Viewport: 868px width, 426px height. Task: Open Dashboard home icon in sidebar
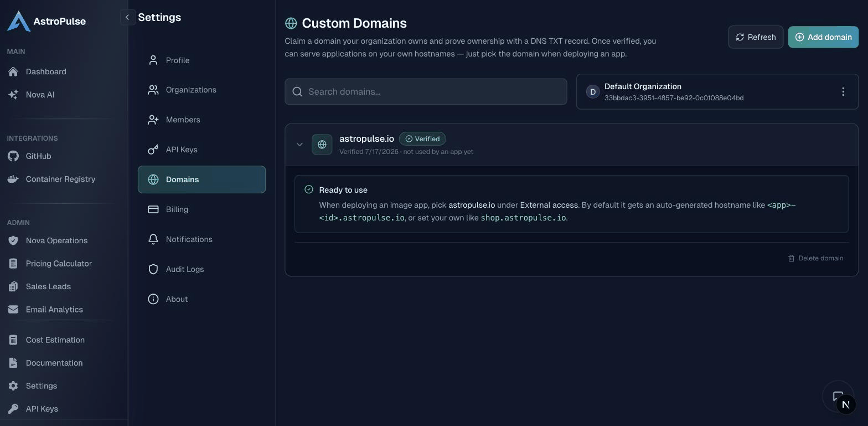tap(13, 71)
